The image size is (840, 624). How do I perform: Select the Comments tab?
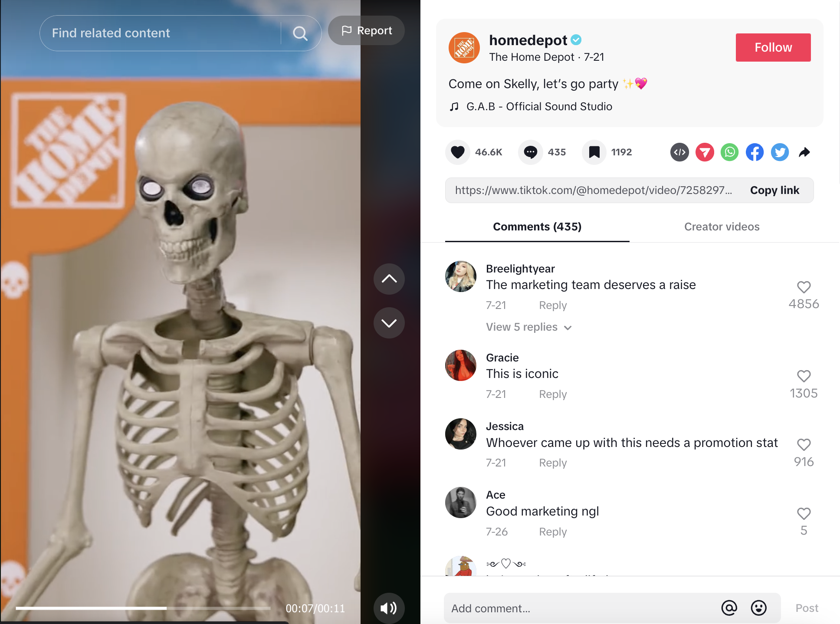(537, 226)
